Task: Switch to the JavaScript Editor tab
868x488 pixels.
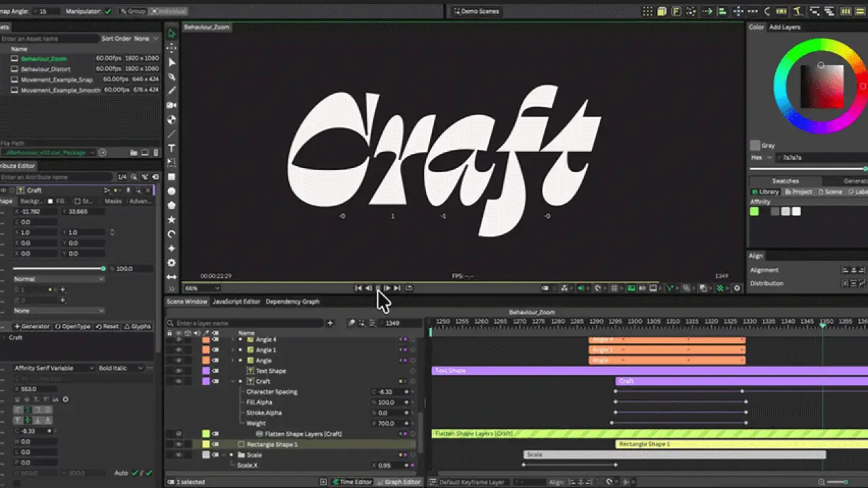Action: [236, 302]
